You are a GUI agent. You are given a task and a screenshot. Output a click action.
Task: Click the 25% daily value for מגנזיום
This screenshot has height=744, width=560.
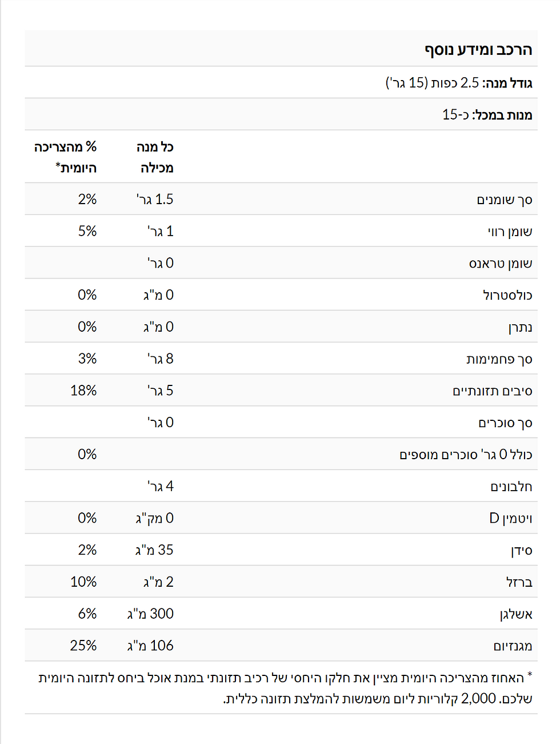[83, 646]
